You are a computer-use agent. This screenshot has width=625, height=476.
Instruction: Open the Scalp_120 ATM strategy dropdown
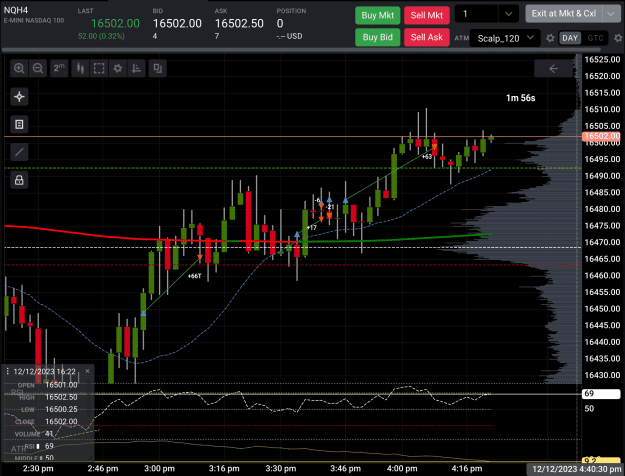505,38
